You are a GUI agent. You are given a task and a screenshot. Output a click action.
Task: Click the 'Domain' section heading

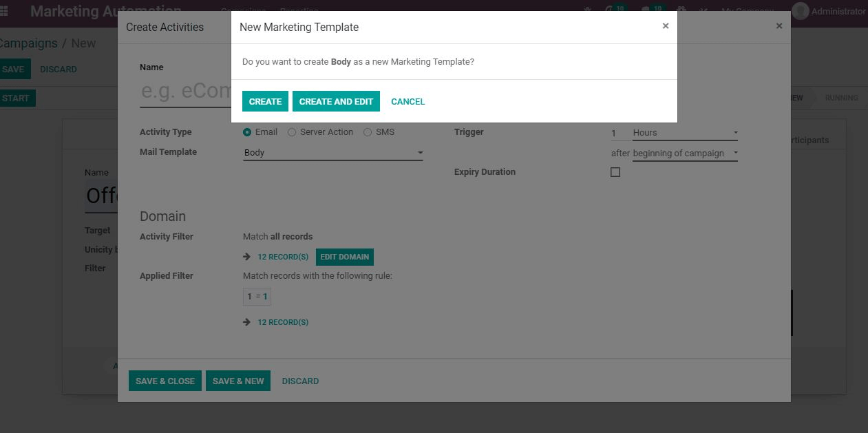click(x=162, y=216)
